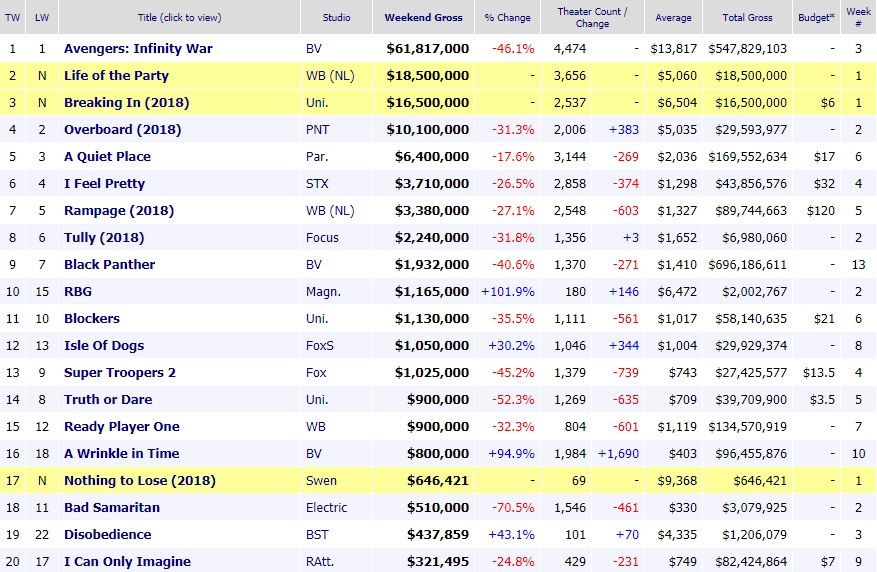The height and width of the screenshot is (572, 877).
Task: Select the -46.1% change for Avengers
Action: [513, 49]
